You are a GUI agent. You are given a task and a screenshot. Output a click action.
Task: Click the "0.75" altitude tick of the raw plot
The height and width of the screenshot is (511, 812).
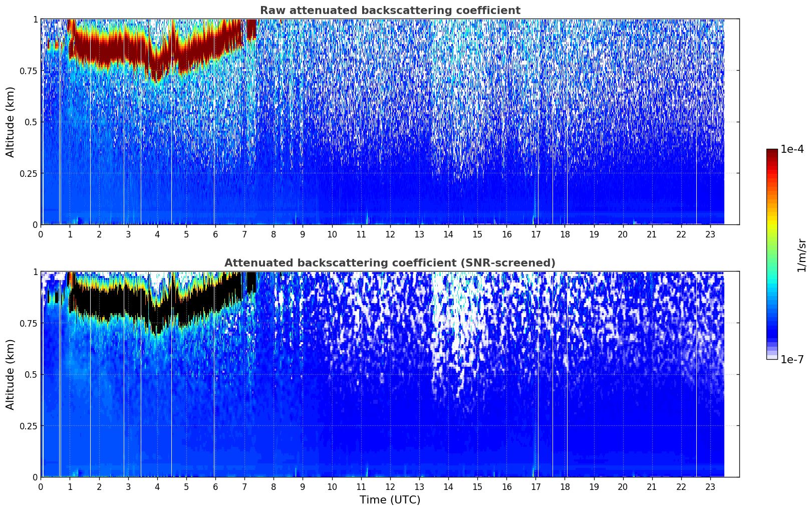point(29,71)
